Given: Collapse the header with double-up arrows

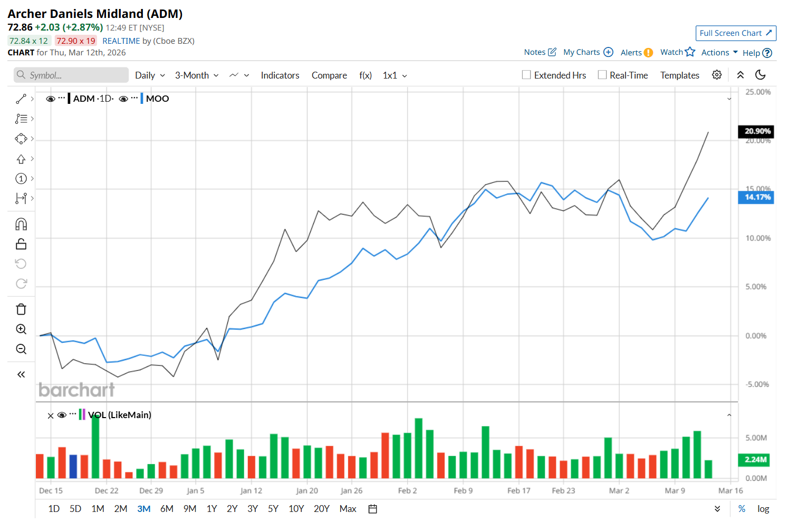Looking at the screenshot, I should click(740, 75).
